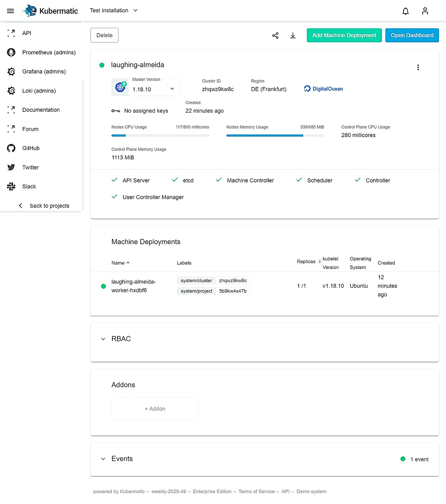Open the hamburger navigation menu
This screenshot has height=504, width=446.
(10, 10)
